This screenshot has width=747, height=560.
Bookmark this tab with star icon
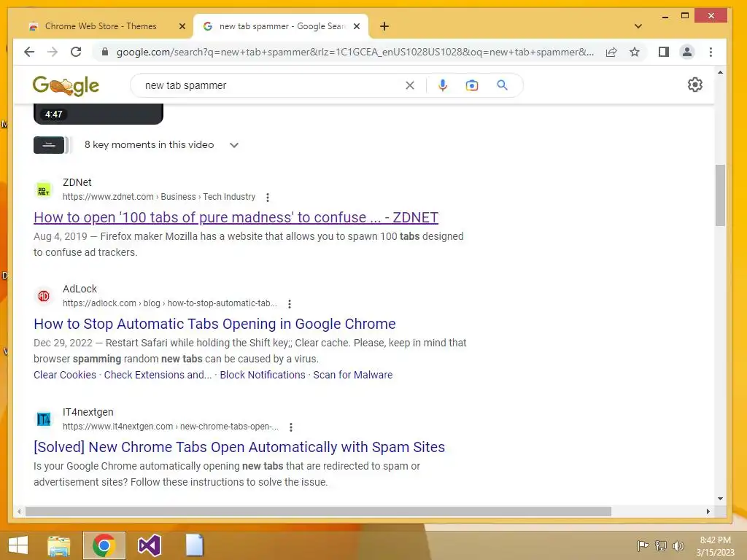[635, 52]
